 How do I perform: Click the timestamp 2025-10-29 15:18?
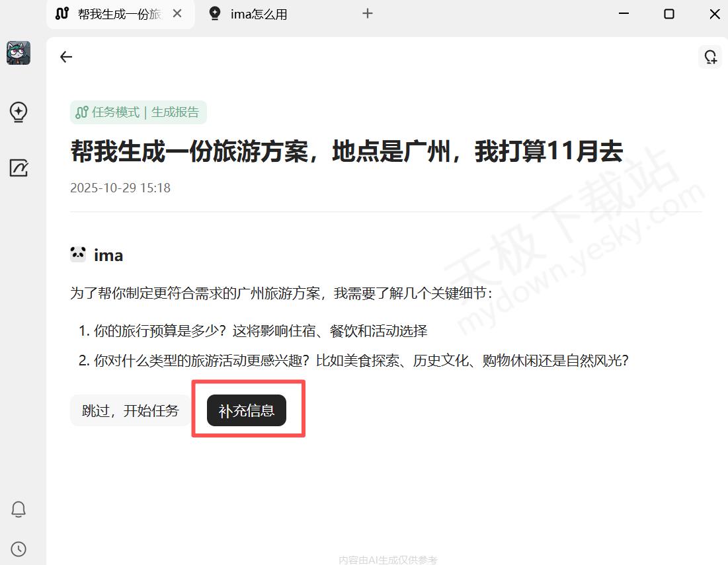tap(120, 188)
